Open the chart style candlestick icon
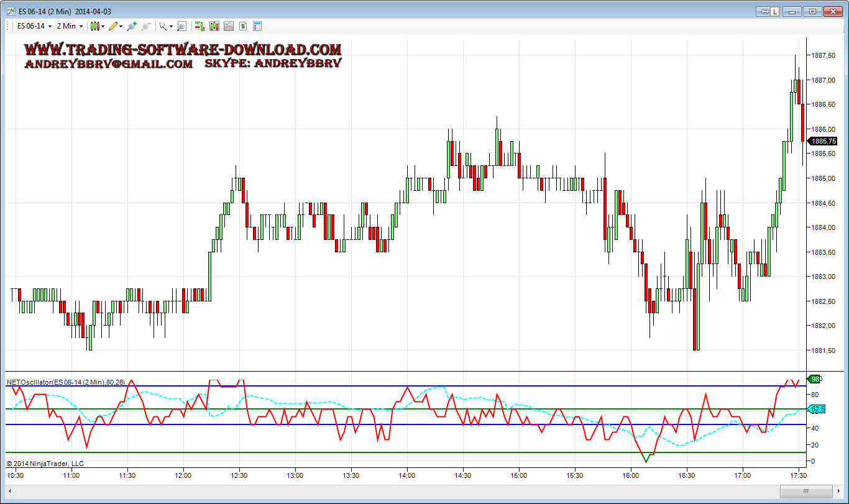The width and height of the screenshot is (849, 504). point(94,26)
